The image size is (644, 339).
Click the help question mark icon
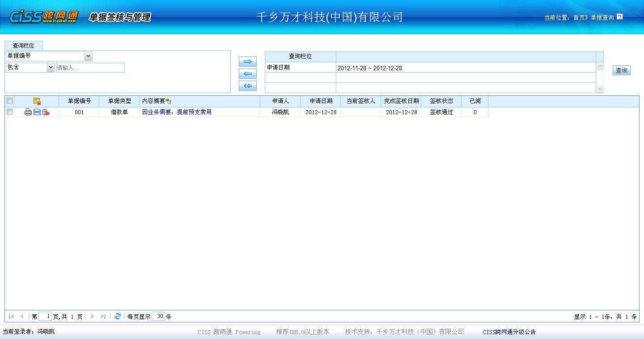[619, 17]
